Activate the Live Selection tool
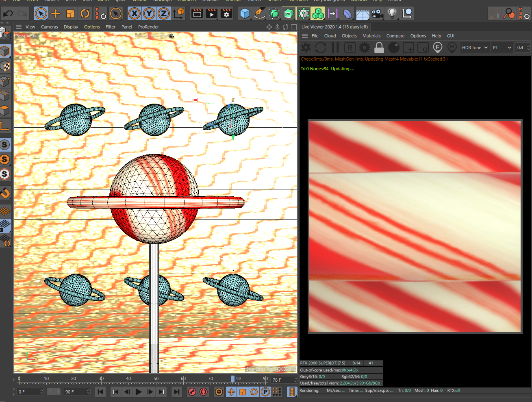Viewport: 532px width, 402px height. 41,13
